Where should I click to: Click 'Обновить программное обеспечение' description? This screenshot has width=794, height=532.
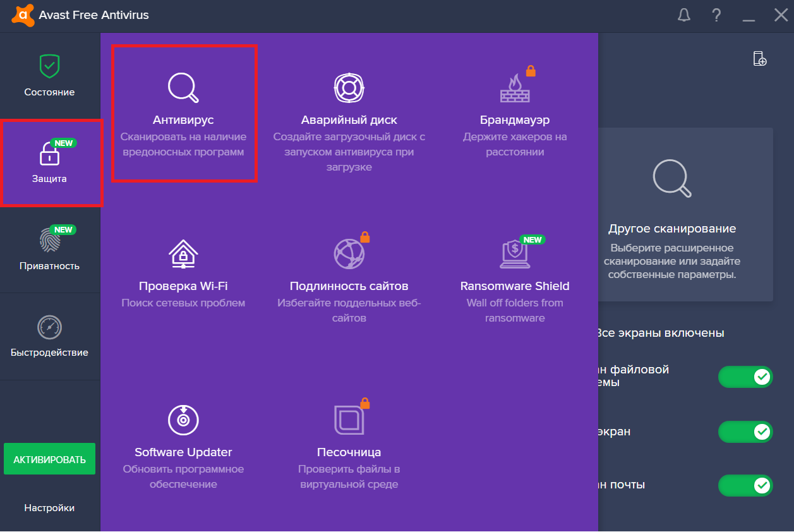(184, 477)
